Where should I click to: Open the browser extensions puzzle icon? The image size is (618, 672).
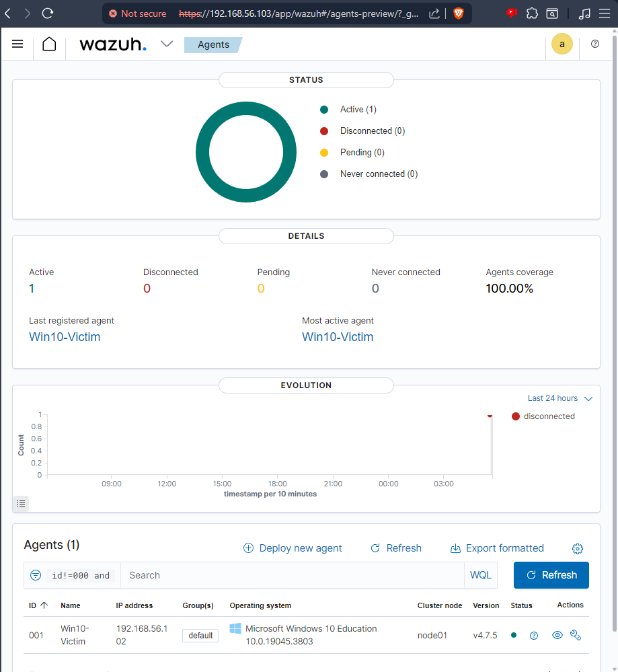pyautogui.click(x=532, y=13)
